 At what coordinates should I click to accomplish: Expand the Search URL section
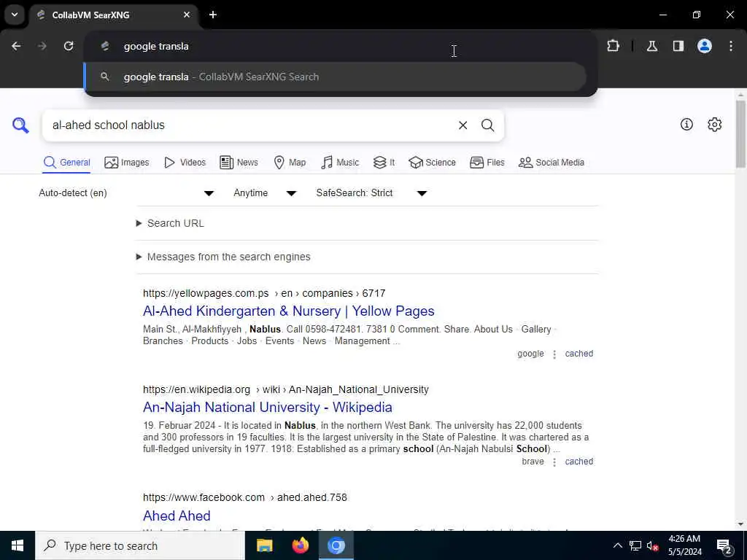point(170,223)
